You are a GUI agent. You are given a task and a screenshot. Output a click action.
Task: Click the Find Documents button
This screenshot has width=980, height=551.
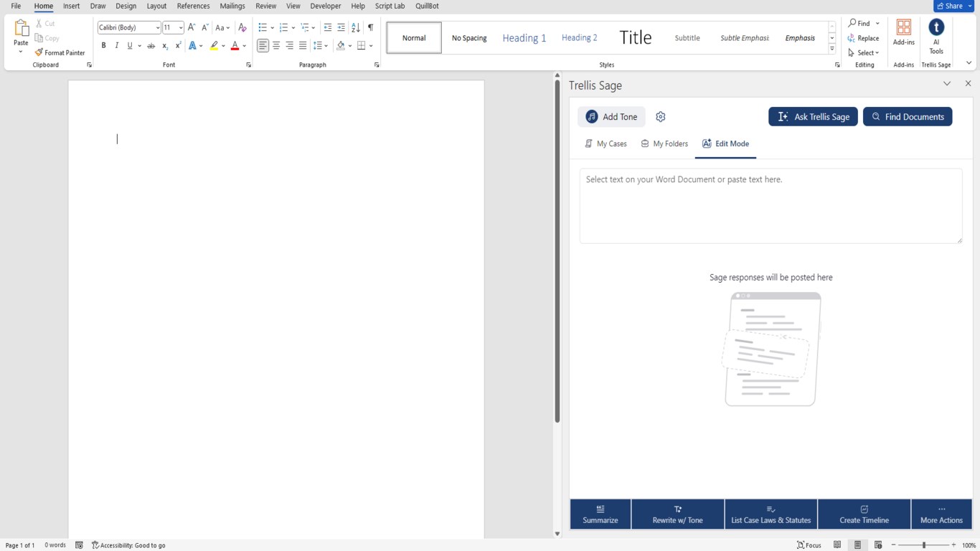[908, 117]
